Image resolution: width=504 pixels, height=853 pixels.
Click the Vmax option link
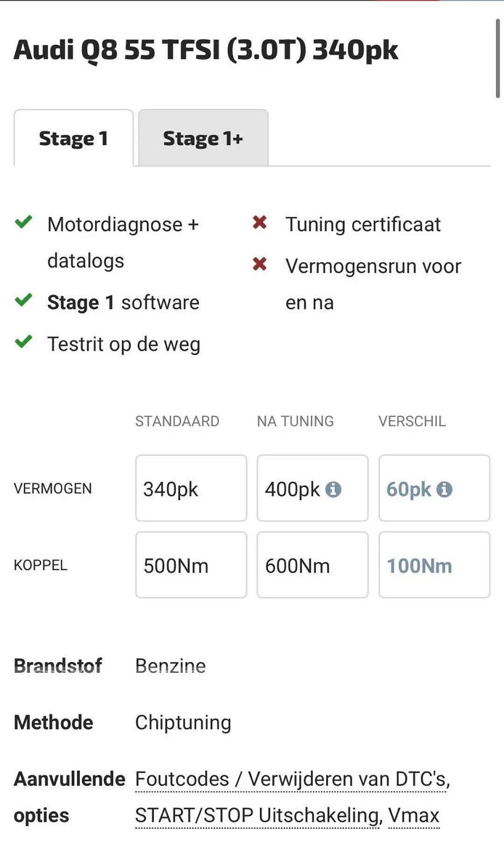(x=414, y=816)
